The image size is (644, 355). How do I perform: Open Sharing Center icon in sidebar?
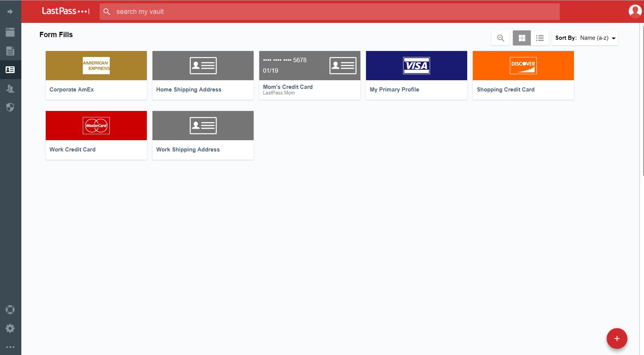pos(10,88)
